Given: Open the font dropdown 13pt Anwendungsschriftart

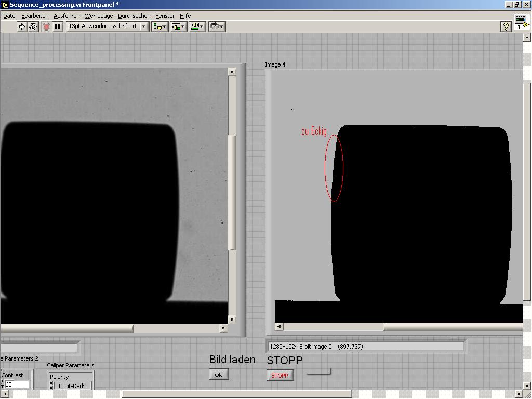Looking at the screenshot, I should [108, 26].
